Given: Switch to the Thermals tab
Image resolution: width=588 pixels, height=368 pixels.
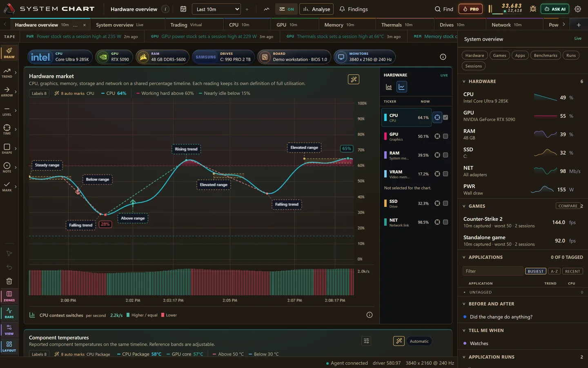Looking at the screenshot, I should pos(405,25).
